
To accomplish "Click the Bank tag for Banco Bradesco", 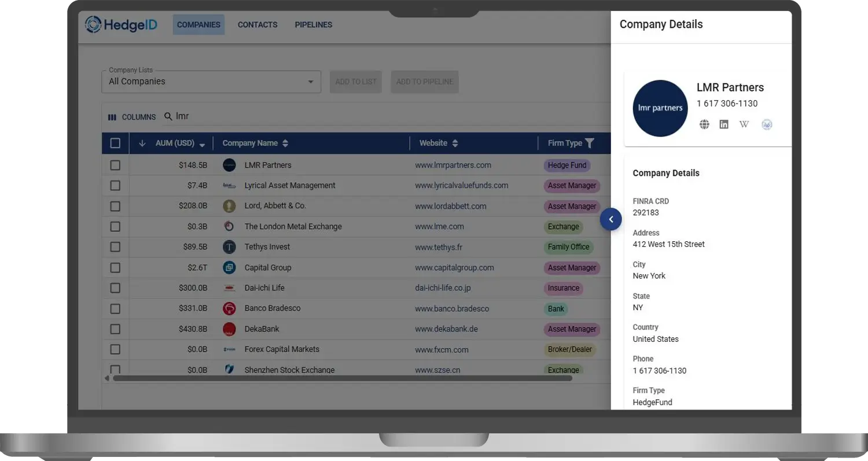I will point(556,309).
